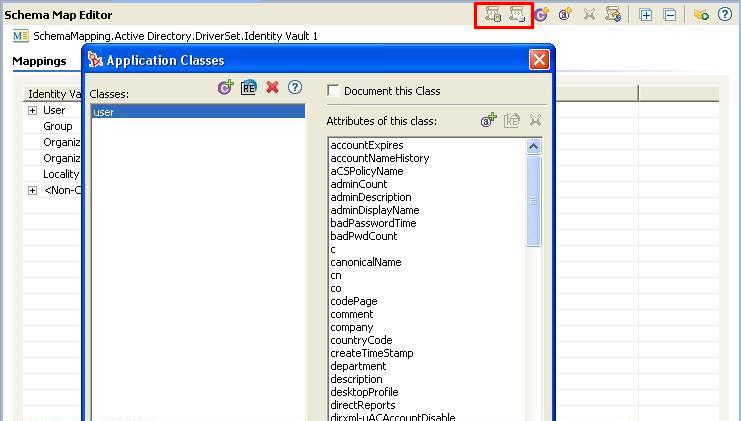Viewport: 741px width, 421px height.
Task: Click the grayed rename attribute icon
Action: (x=512, y=120)
